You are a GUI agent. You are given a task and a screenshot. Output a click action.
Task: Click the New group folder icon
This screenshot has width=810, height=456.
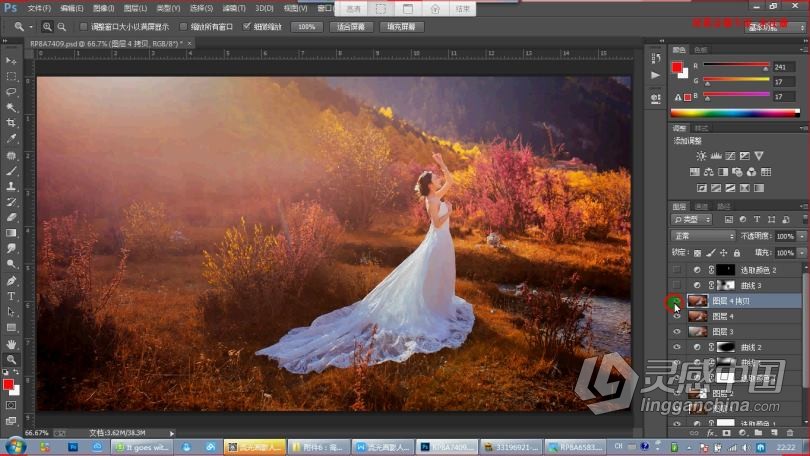pos(758,433)
